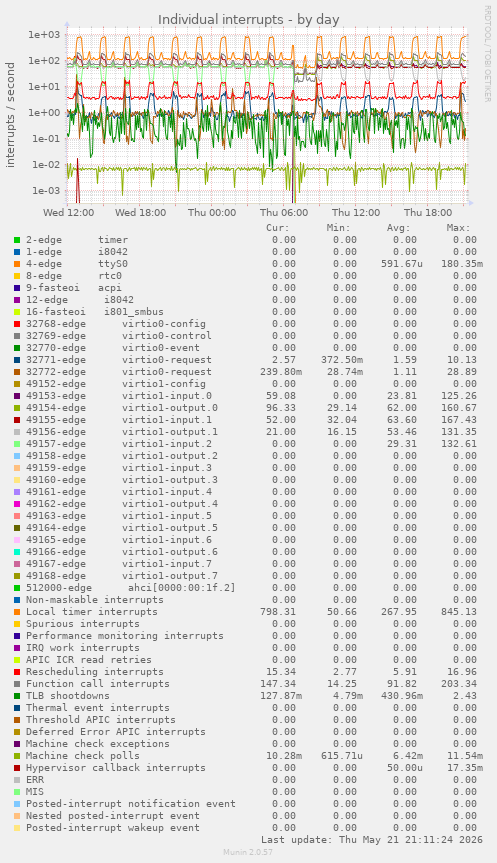Click the orange Local timer interrupts swatch

tap(17, 612)
